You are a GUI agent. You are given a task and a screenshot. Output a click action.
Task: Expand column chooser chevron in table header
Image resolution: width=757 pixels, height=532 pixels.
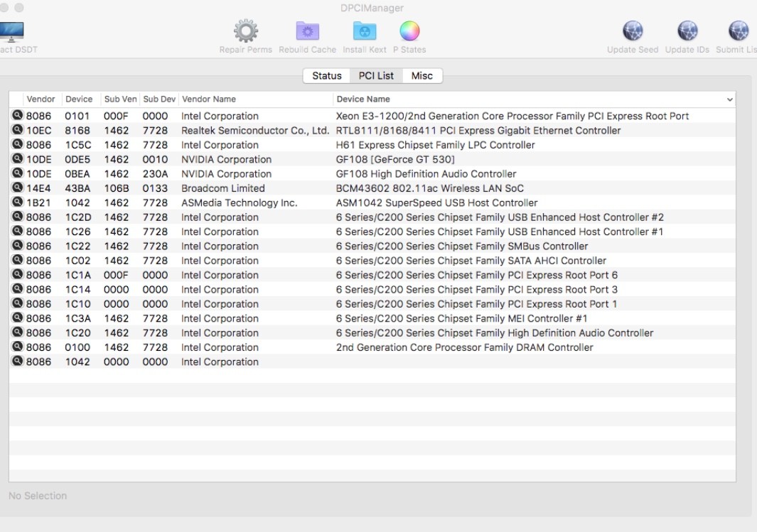coord(729,99)
